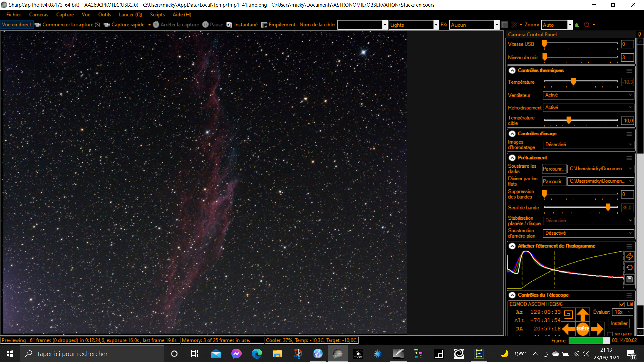The image size is (644, 362).
Task: Open the Scripts menu
Action: coord(157,15)
